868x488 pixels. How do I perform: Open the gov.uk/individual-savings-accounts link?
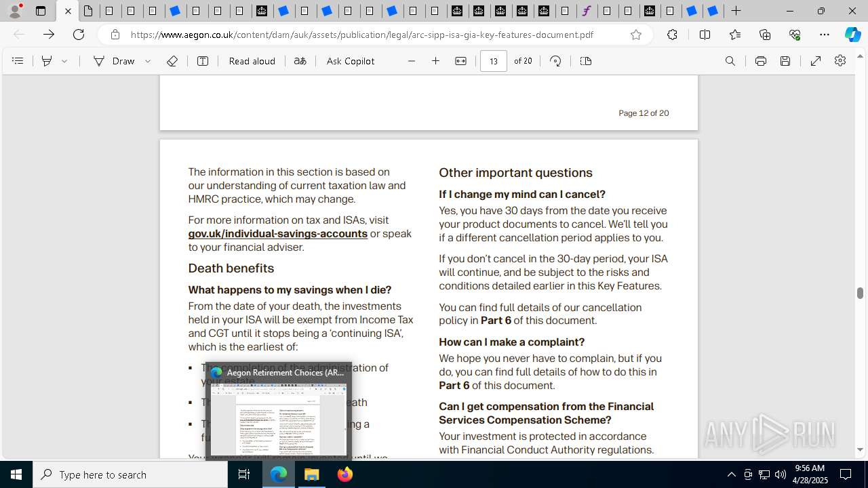click(x=278, y=234)
